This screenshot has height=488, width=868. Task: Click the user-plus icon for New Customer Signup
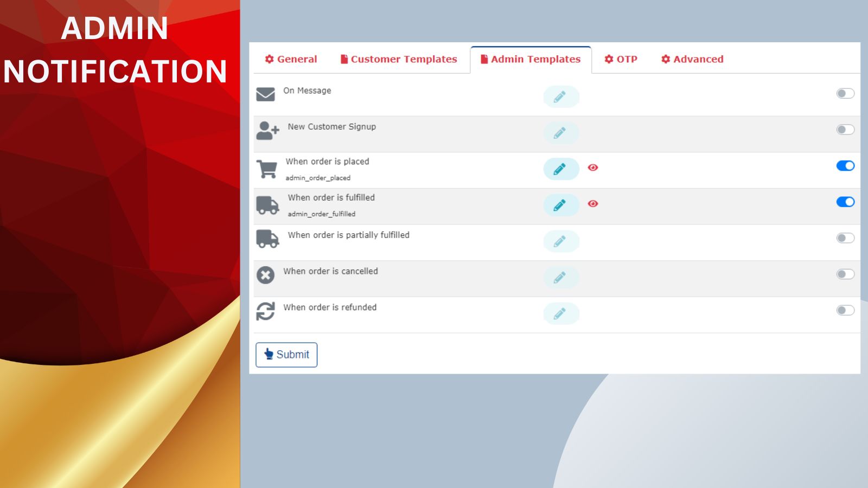(x=267, y=131)
